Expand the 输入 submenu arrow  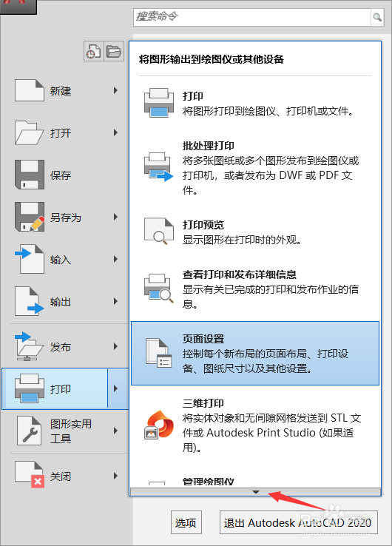(115, 259)
